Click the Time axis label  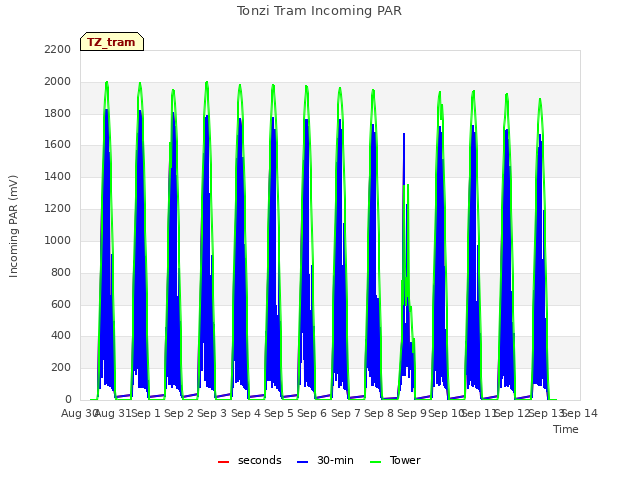point(566,429)
